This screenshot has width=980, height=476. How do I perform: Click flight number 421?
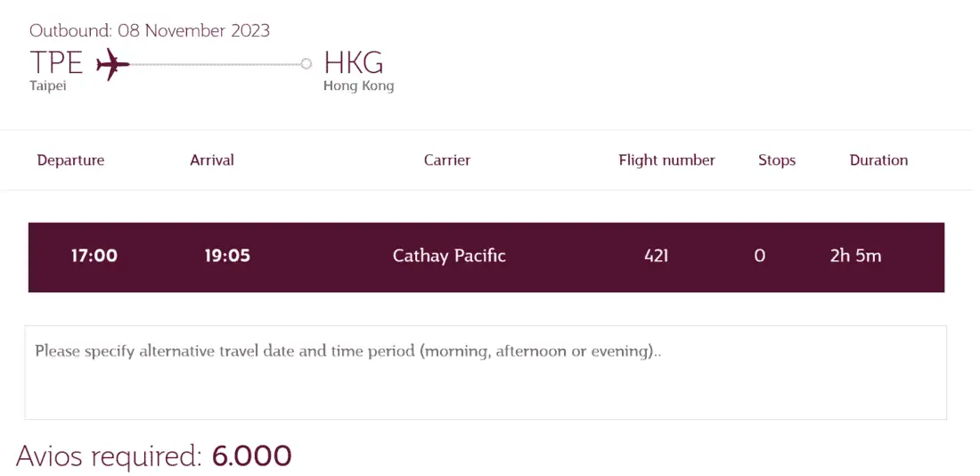656,256
